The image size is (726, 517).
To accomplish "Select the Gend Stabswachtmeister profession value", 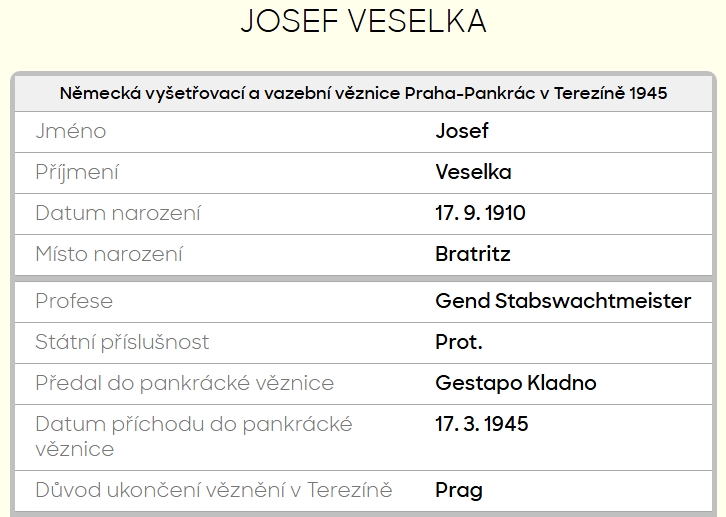I will tap(563, 301).
